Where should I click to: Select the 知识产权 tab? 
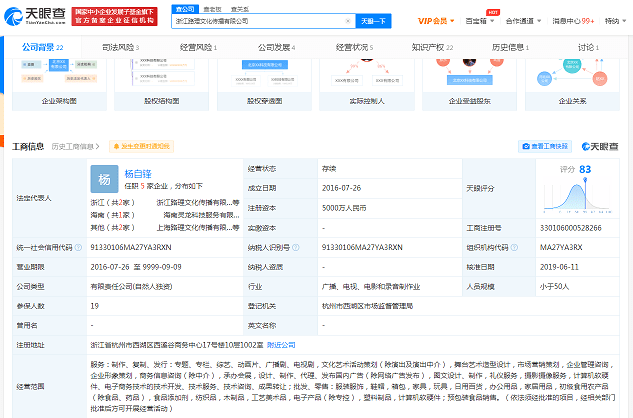[432, 47]
